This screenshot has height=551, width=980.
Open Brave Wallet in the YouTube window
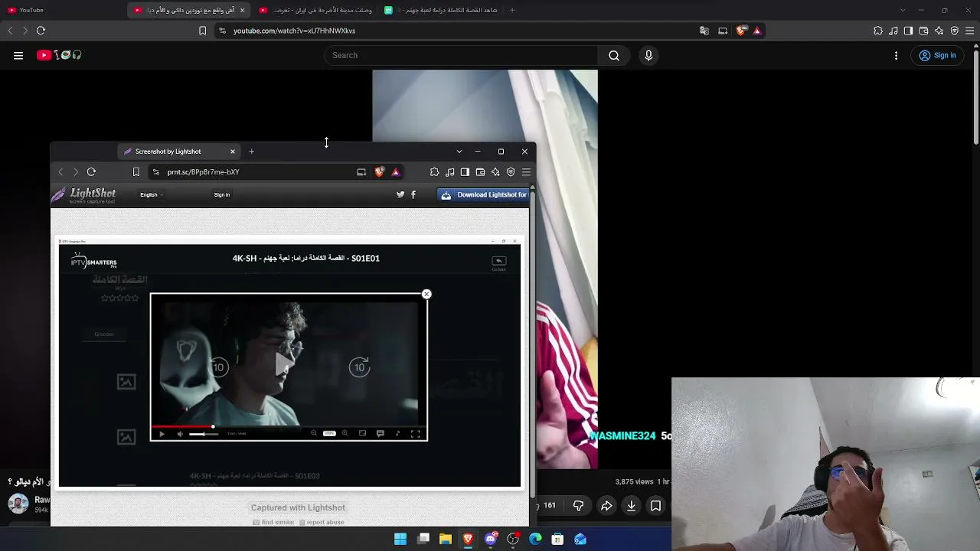tap(923, 31)
